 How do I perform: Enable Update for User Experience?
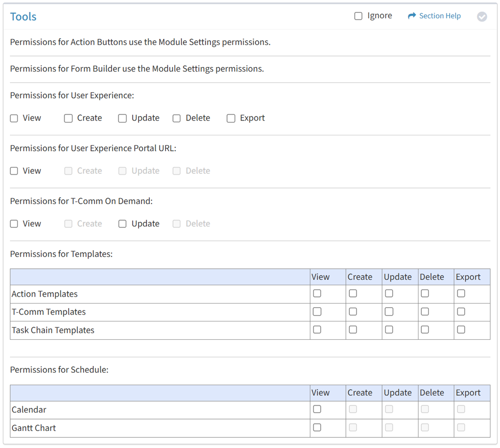[x=122, y=118]
